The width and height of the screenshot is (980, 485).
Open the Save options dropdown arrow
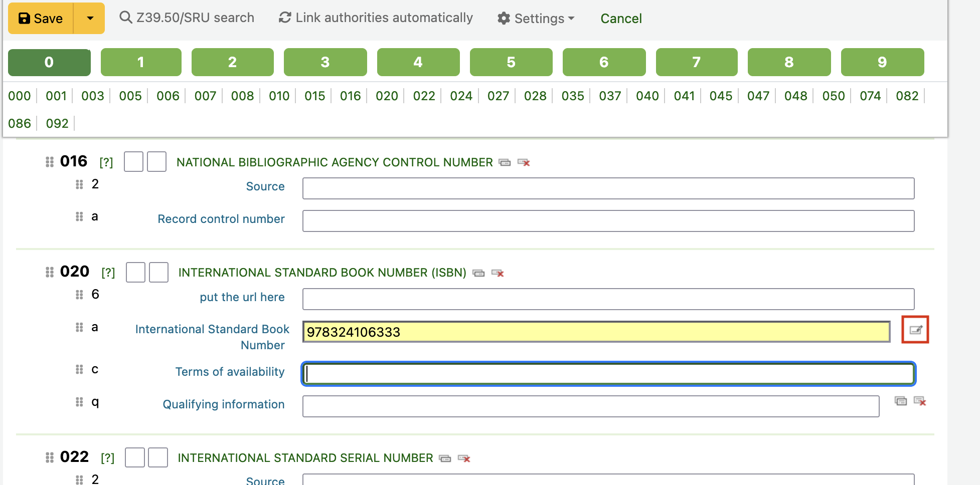point(90,19)
